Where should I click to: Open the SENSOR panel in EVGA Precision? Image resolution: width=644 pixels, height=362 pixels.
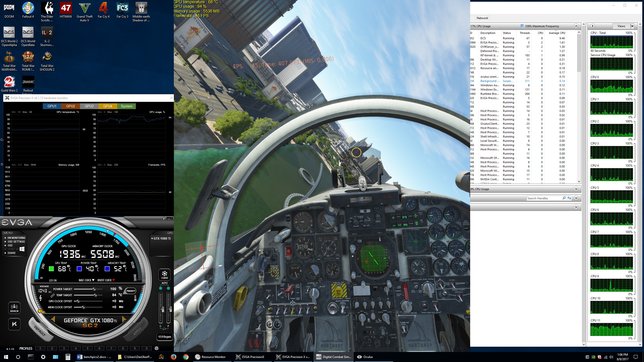point(14,308)
